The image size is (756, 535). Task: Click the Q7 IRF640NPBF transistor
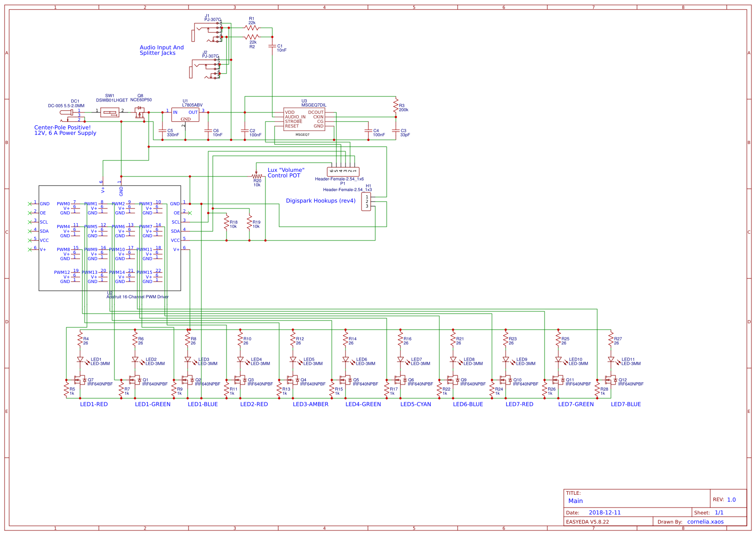(79, 380)
